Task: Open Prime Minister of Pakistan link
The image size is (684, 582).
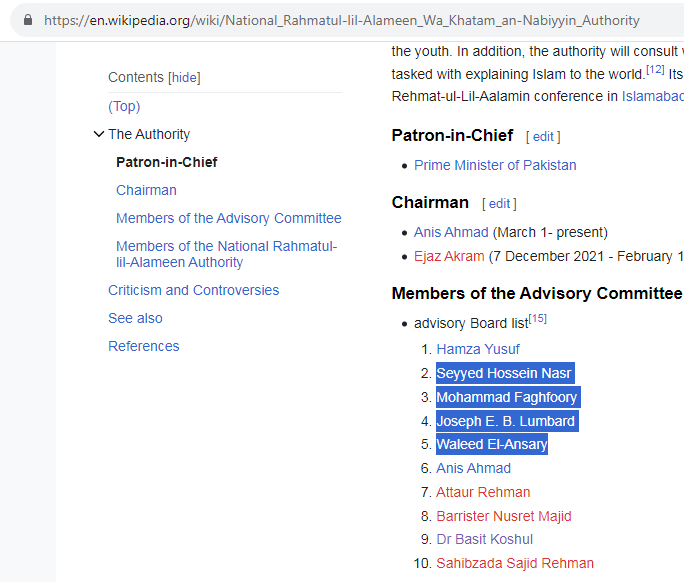Action: [495, 165]
